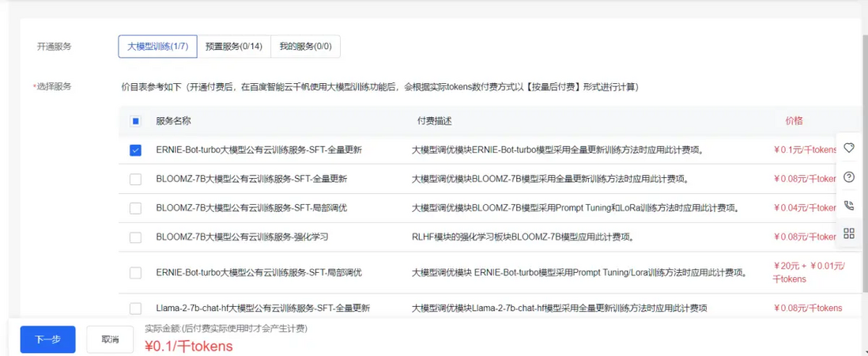Image resolution: width=868 pixels, height=356 pixels.
Task: Click the phone contact icon
Action: (x=848, y=206)
